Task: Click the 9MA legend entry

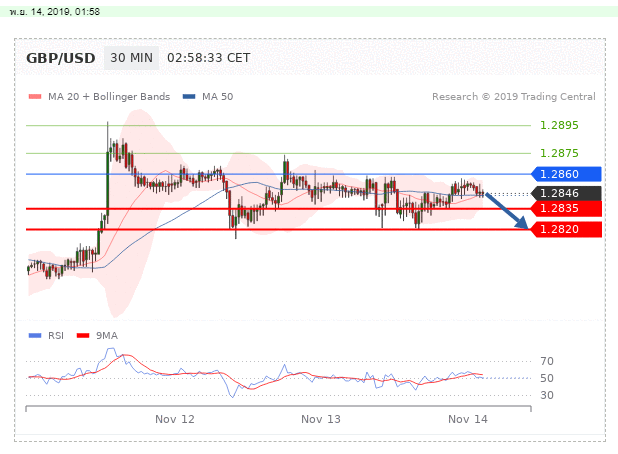Action: click(x=98, y=336)
